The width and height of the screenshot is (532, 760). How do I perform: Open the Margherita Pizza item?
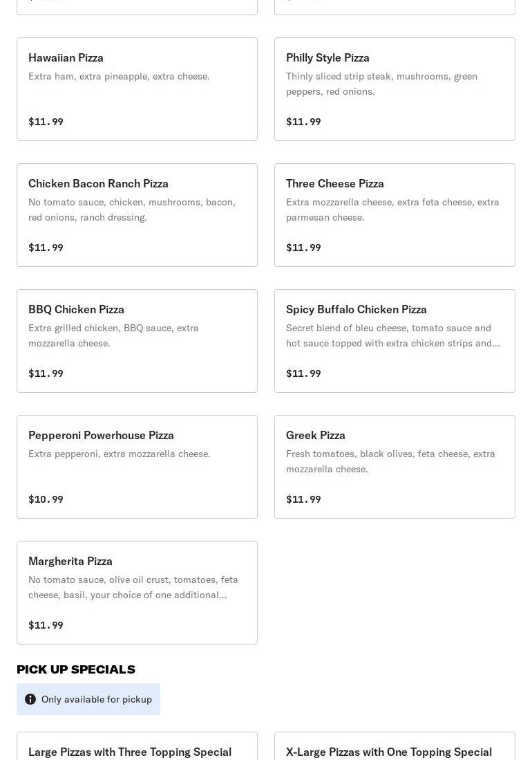click(x=137, y=593)
